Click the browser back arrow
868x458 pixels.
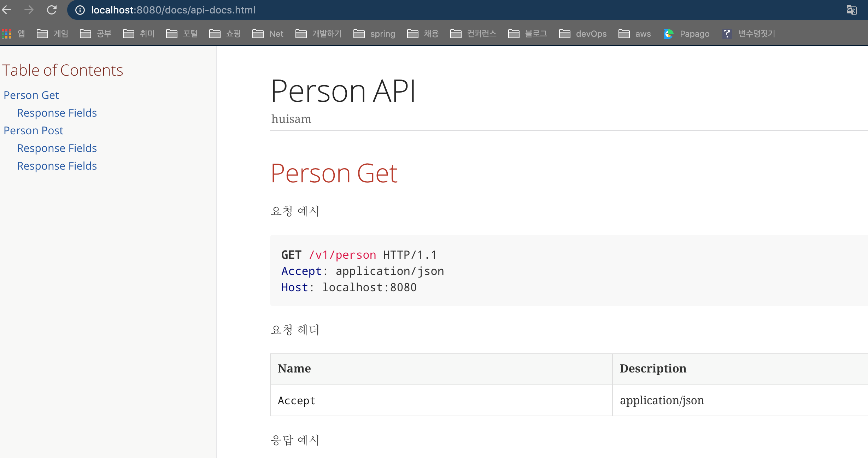7,10
